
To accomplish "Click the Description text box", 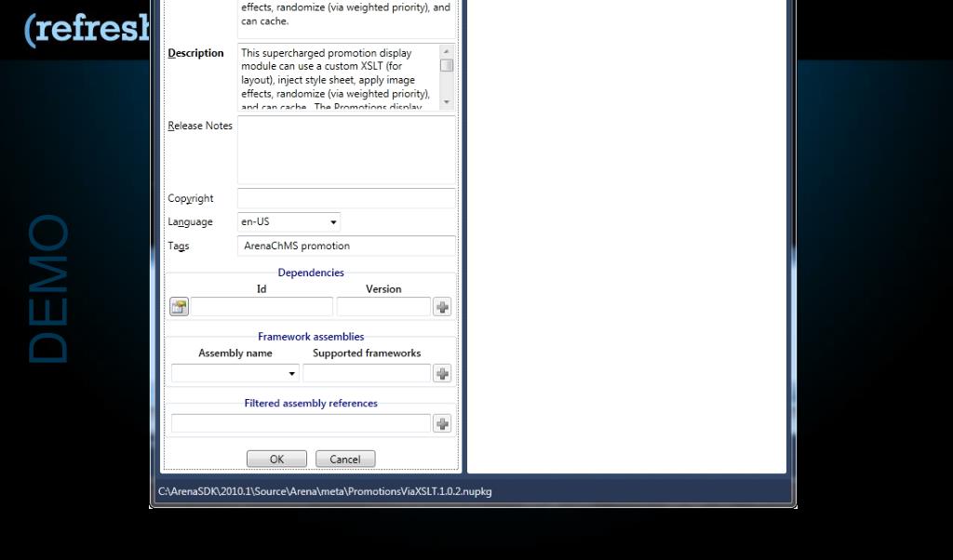I will 339,76.
